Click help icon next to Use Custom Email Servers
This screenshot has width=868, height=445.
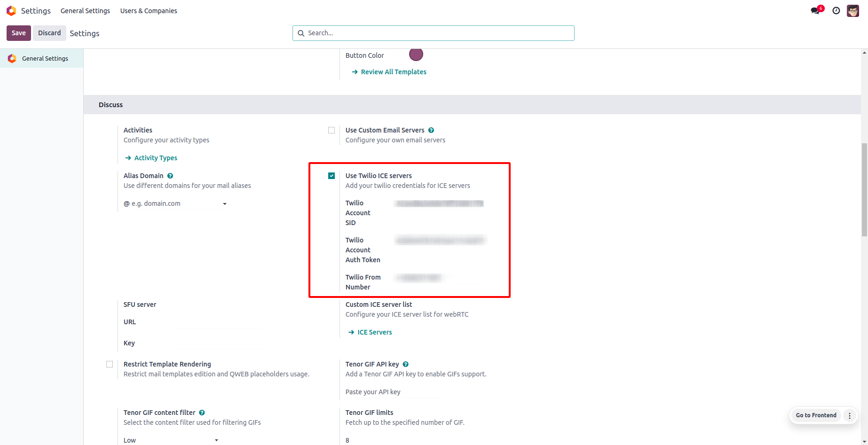(431, 130)
